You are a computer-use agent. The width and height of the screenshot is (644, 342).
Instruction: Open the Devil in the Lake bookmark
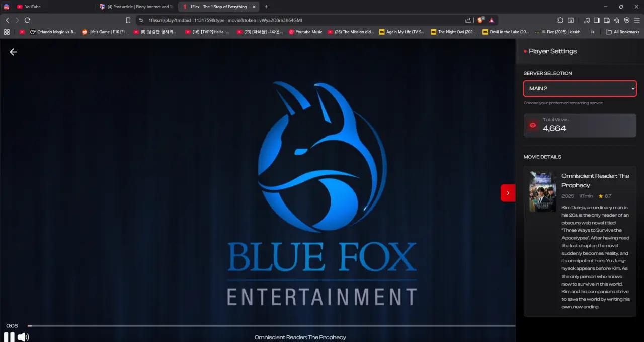(x=506, y=32)
